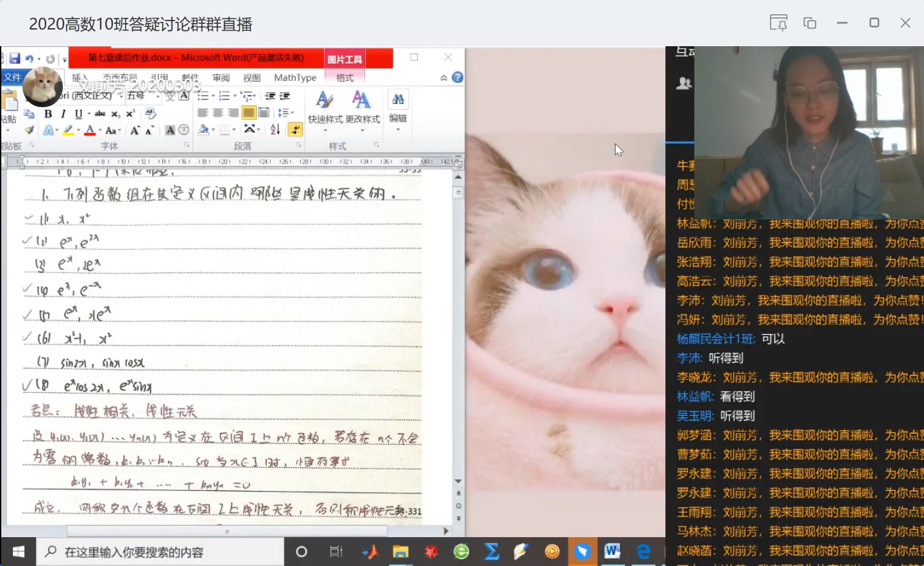The height and width of the screenshot is (566, 924).
Task: Toggle superscript formatting
Action: point(130,114)
